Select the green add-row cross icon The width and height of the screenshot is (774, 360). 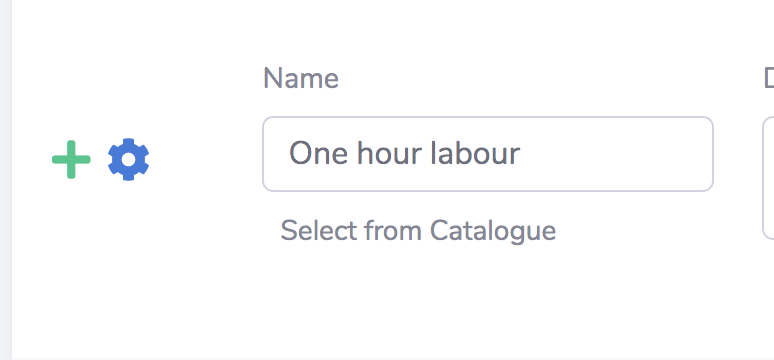(x=71, y=160)
